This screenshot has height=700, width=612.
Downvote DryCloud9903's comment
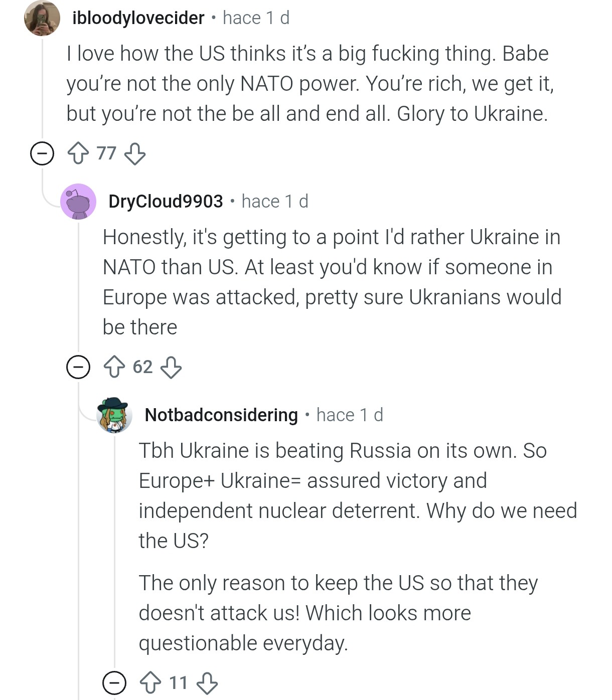click(x=171, y=367)
